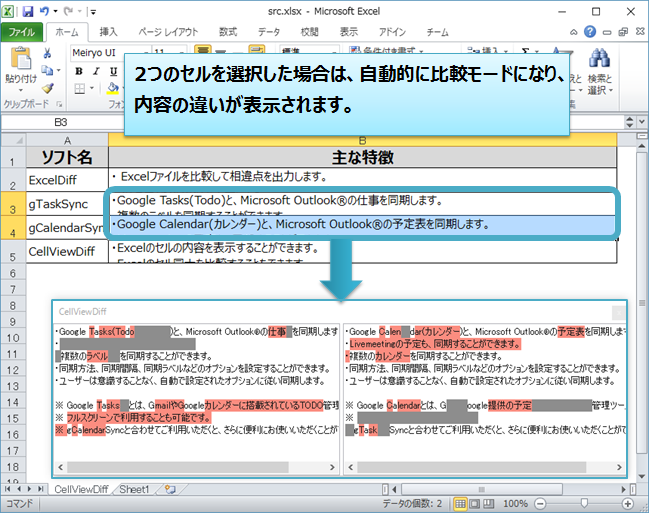Click the Borders grid icon
Viewport: 649px width, 513px height.
tap(80, 88)
